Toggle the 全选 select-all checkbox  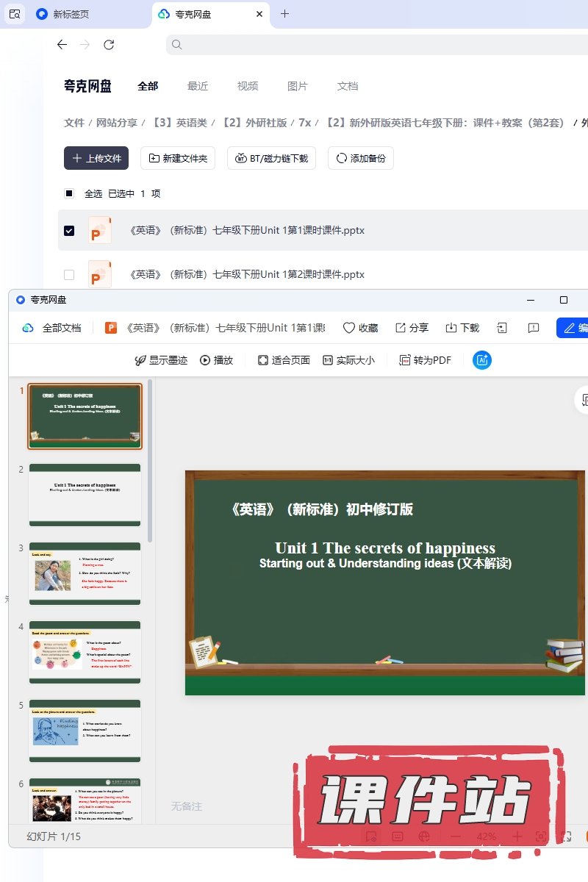[x=69, y=194]
